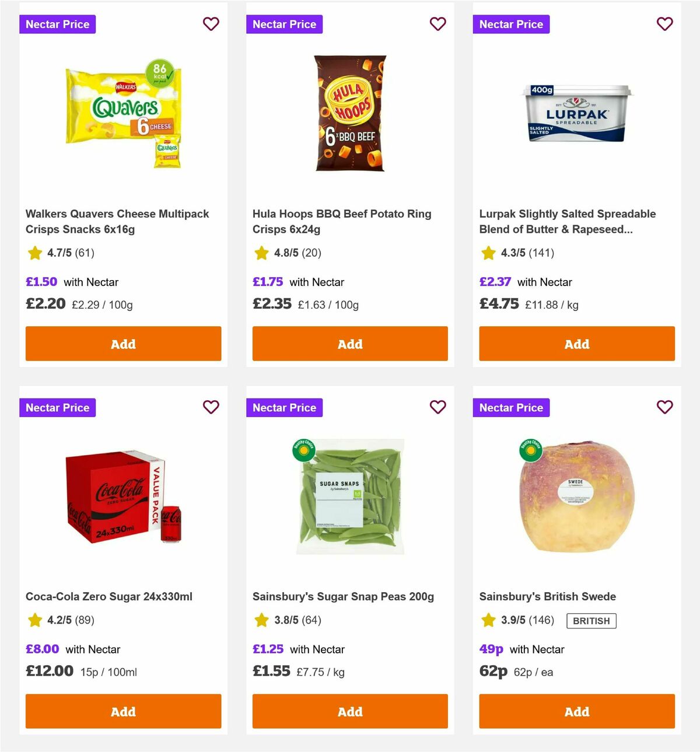
Task: Favourite the Lurpak Slightly Salted spread
Action: point(664,24)
